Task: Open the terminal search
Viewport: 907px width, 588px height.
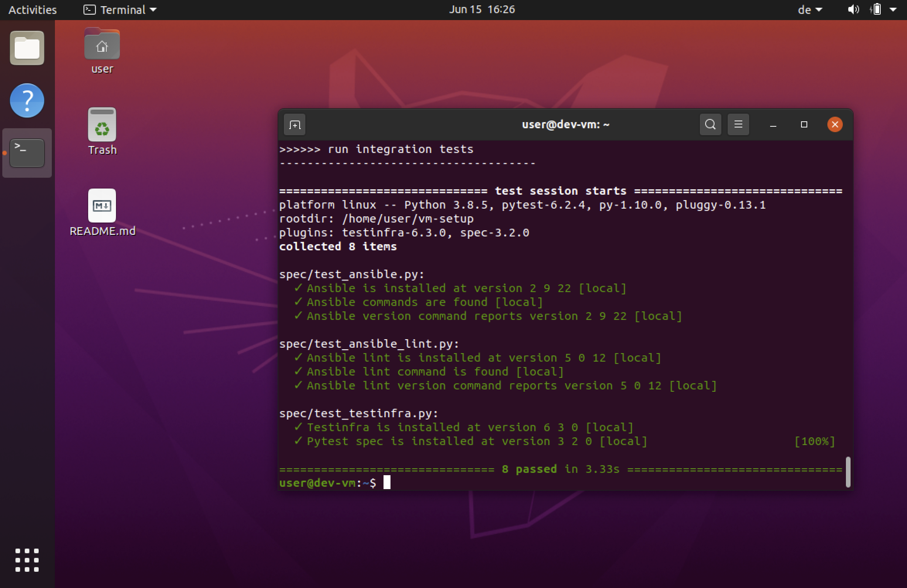Action: pyautogui.click(x=710, y=124)
